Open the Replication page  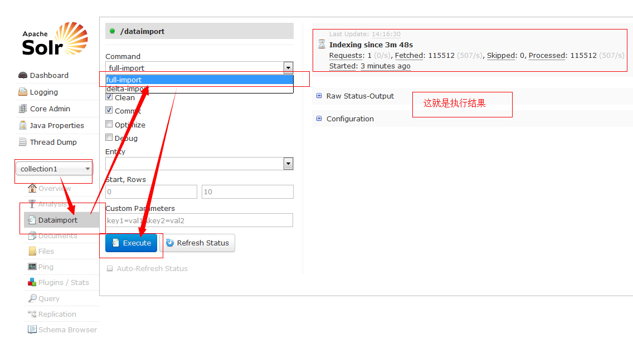coord(57,314)
